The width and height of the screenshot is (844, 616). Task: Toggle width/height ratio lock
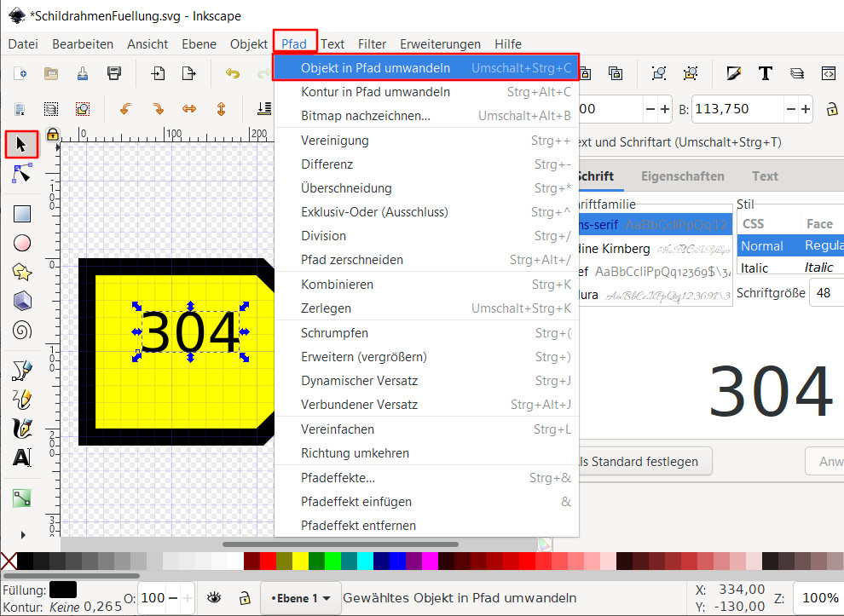coord(831,109)
